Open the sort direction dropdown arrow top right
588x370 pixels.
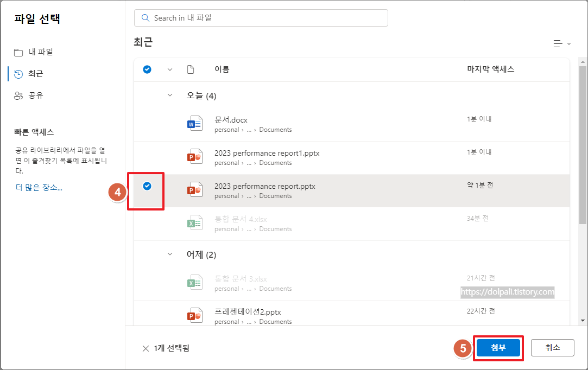click(x=568, y=44)
